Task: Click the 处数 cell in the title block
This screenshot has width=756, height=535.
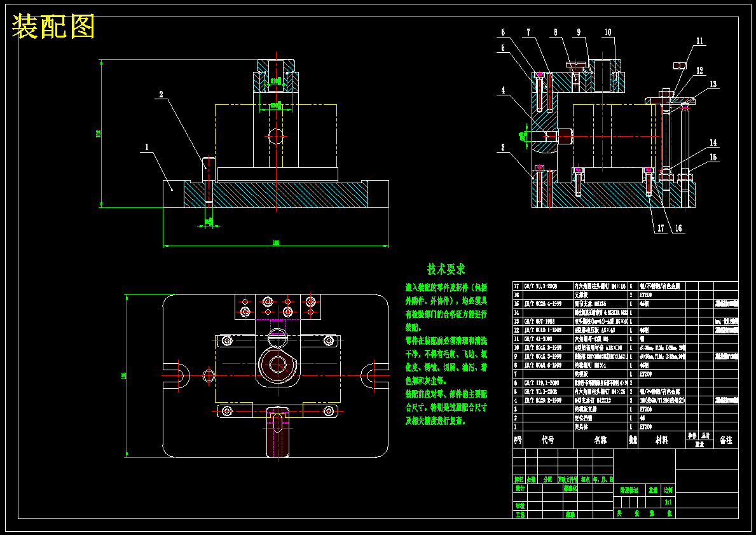Action: [x=532, y=480]
